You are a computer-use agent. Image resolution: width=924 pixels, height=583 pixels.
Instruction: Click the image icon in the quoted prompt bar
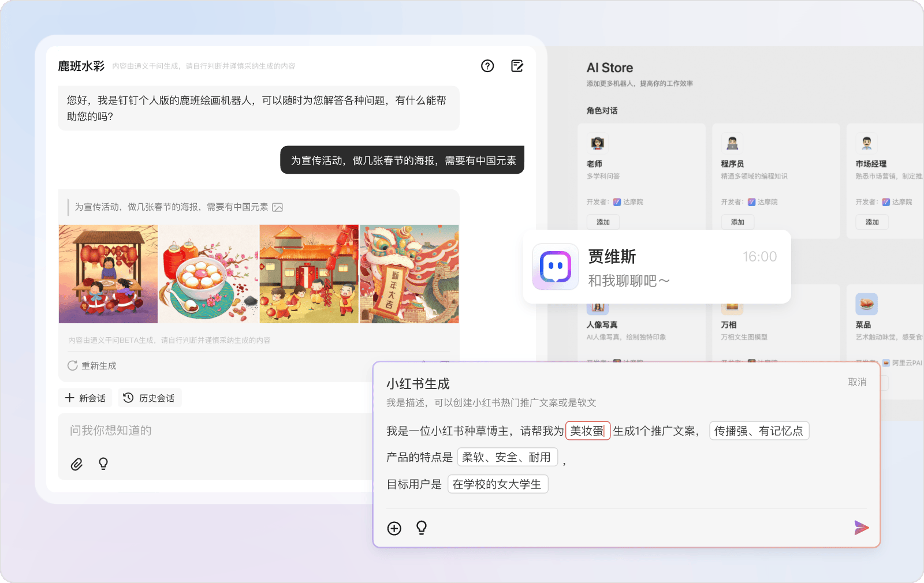tap(278, 207)
